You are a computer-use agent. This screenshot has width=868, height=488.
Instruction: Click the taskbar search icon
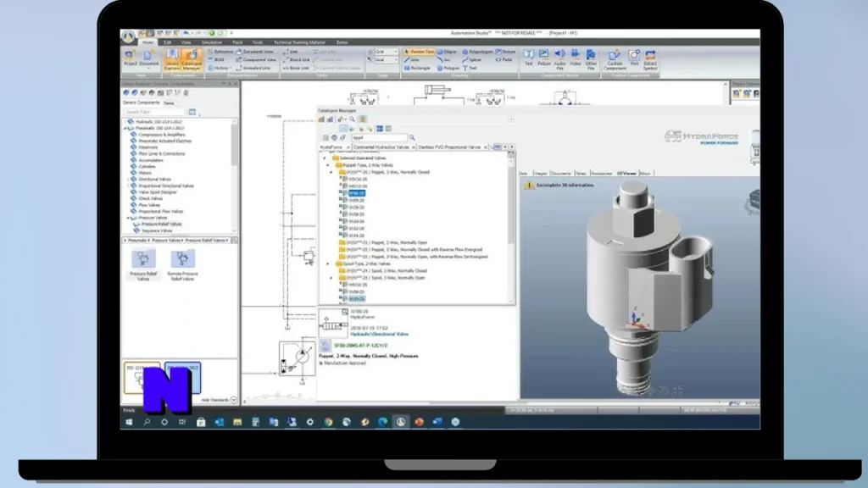point(147,422)
